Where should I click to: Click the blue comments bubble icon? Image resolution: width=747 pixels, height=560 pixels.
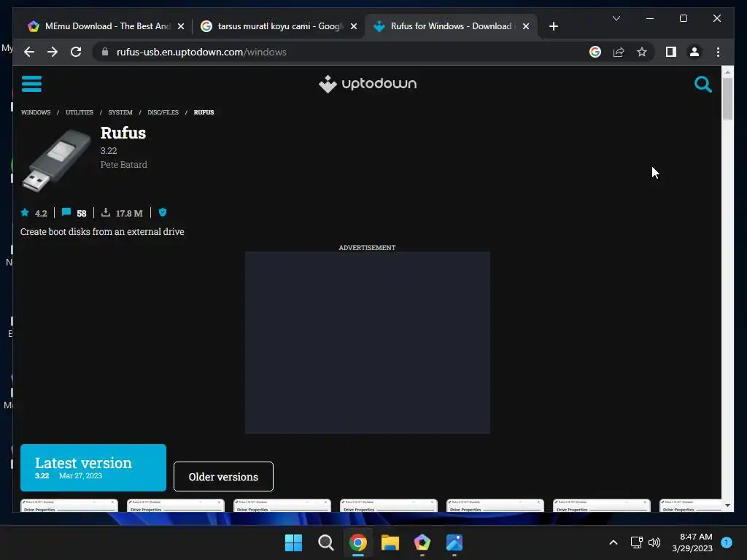66,212
